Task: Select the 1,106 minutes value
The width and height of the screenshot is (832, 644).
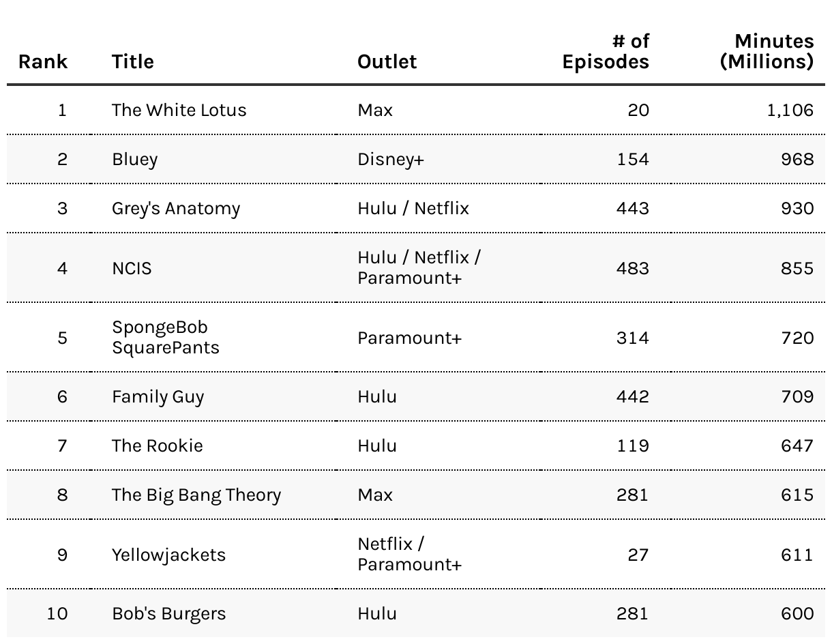Action: (790, 110)
